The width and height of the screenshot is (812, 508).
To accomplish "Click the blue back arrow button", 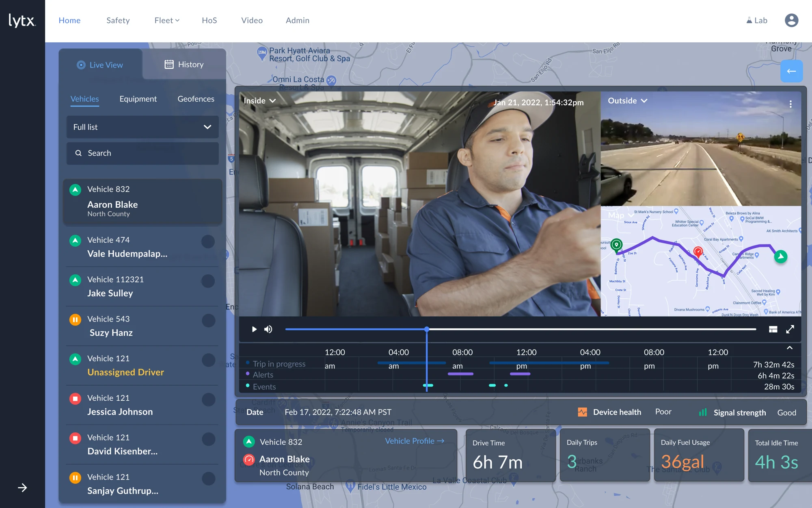I will coord(791,71).
